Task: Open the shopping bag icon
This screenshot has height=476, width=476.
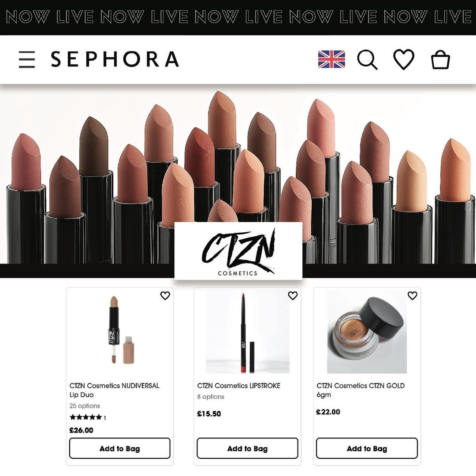Action: pyautogui.click(x=440, y=59)
